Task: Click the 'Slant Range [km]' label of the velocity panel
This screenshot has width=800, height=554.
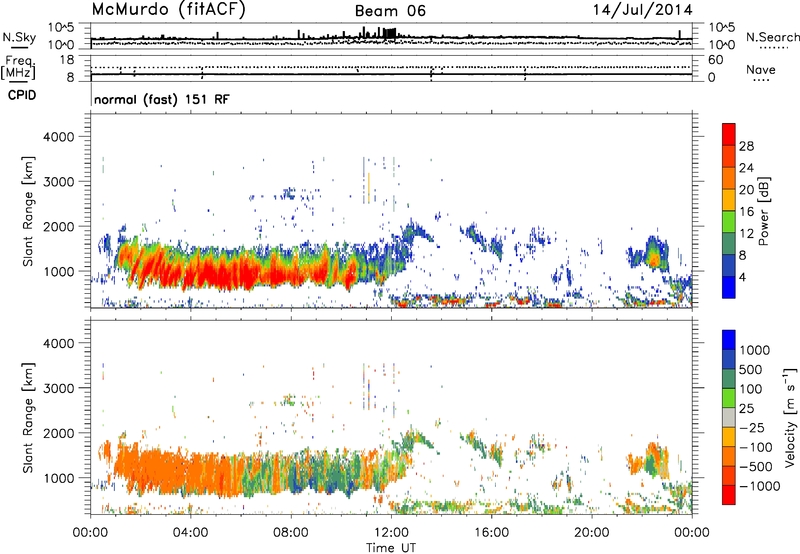Action: [x=28, y=417]
